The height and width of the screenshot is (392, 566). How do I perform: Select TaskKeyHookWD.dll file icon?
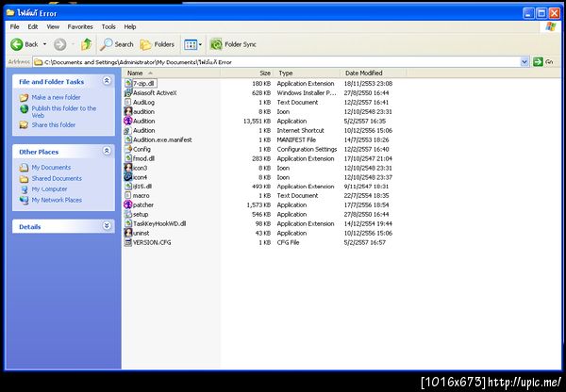(x=128, y=223)
